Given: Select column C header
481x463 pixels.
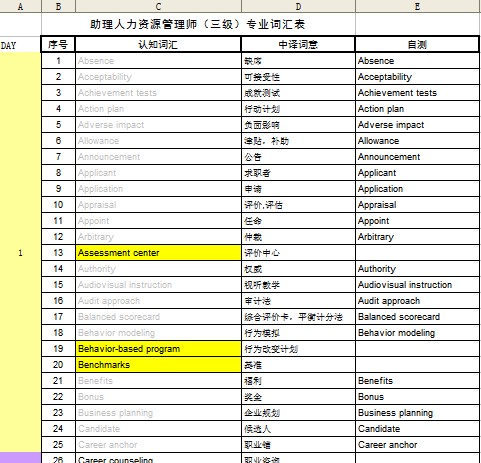Looking at the screenshot, I should 158,6.
